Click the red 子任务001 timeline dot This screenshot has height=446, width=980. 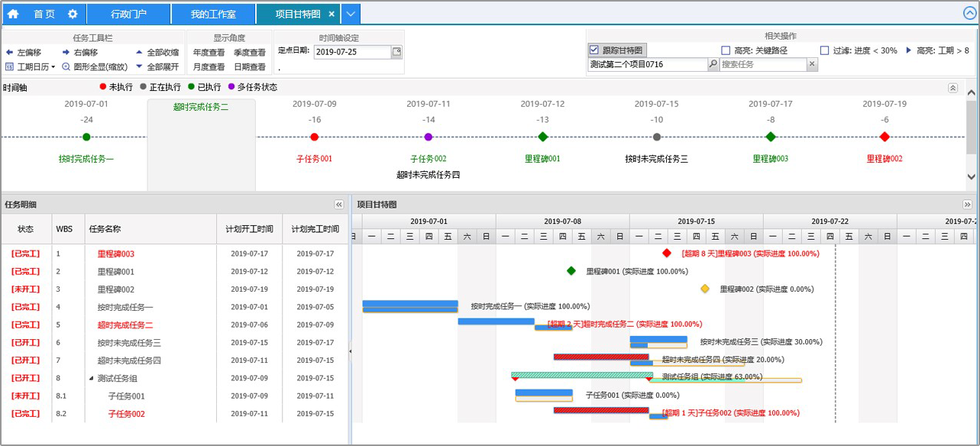(x=315, y=137)
